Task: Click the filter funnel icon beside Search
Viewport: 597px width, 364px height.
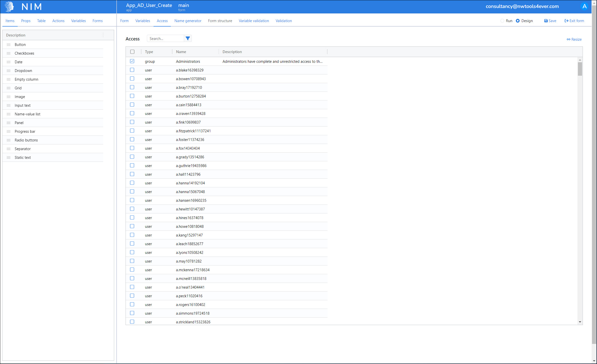Action: click(188, 38)
